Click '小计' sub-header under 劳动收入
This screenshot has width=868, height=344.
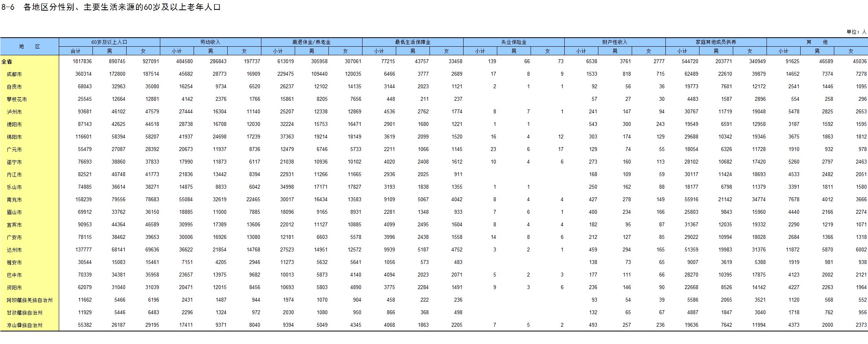(x=177, y=51)
